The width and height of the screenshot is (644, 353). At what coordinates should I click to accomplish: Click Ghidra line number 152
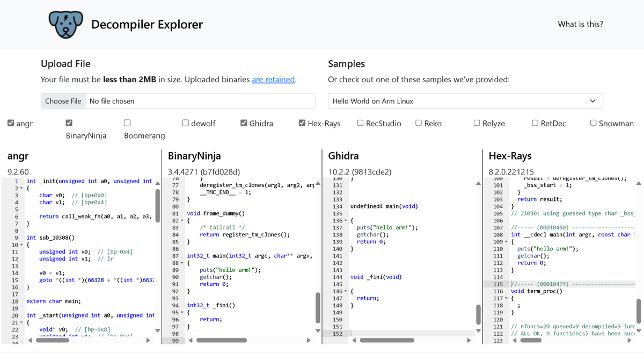[337, 334]
